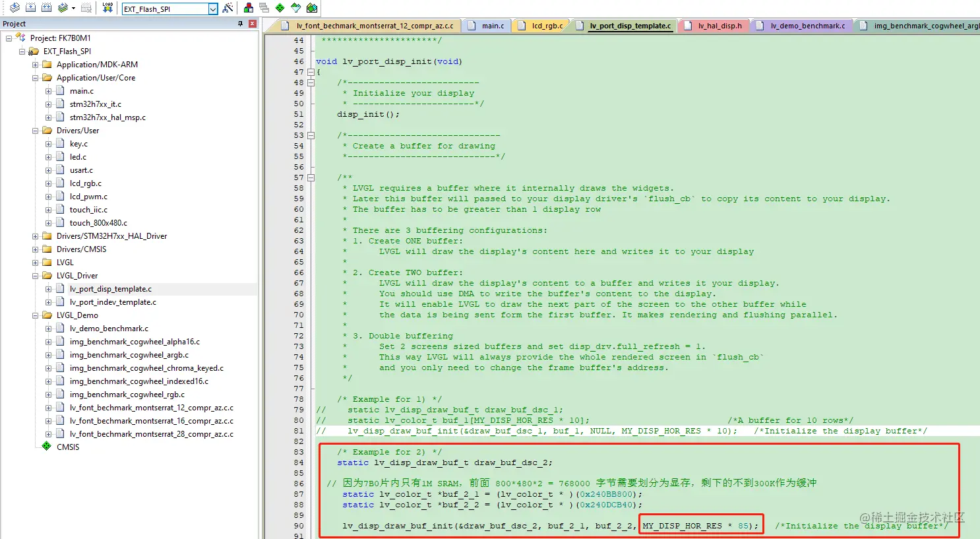Expand the Drivers/CMSIS folder
Image resolution: width=980 pixels, height=539 pixels.
pyautogui.click(x=35, y=249)
